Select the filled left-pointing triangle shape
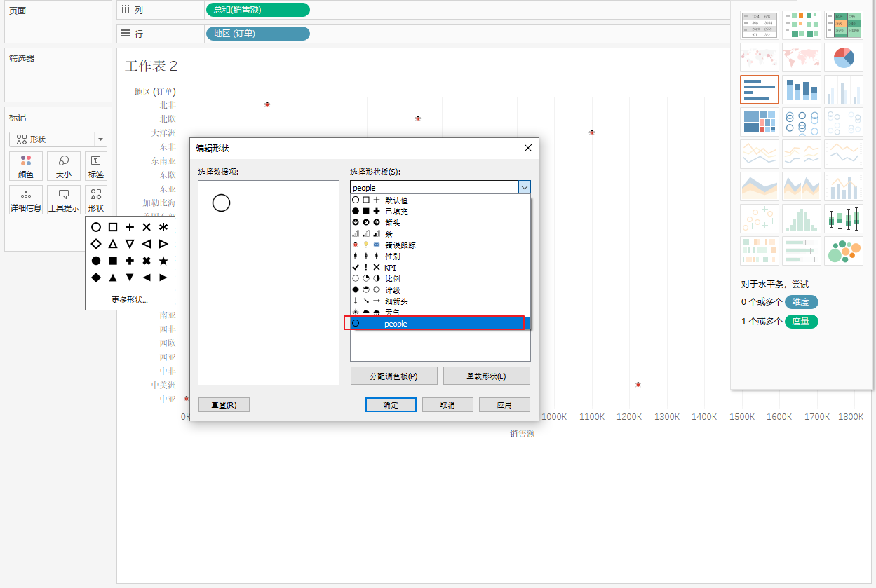Viewport: 876px width, 588px height. [x=147, y=278]
